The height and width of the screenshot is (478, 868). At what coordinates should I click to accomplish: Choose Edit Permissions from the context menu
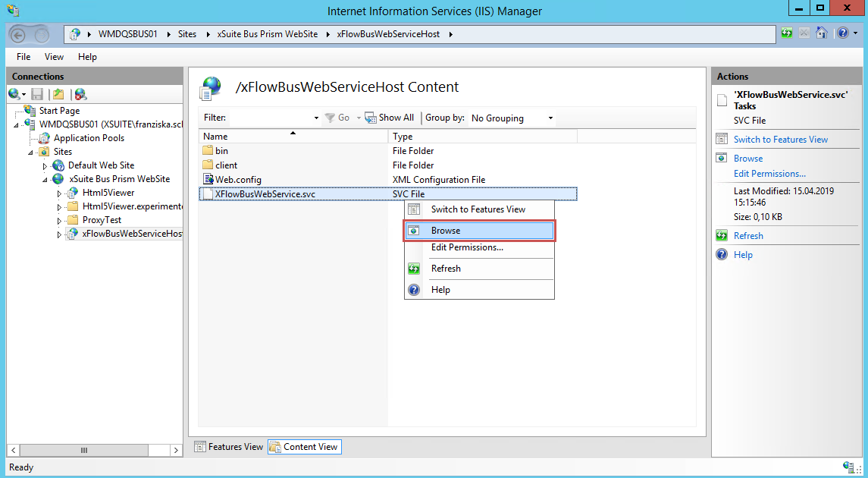(466, 247)
